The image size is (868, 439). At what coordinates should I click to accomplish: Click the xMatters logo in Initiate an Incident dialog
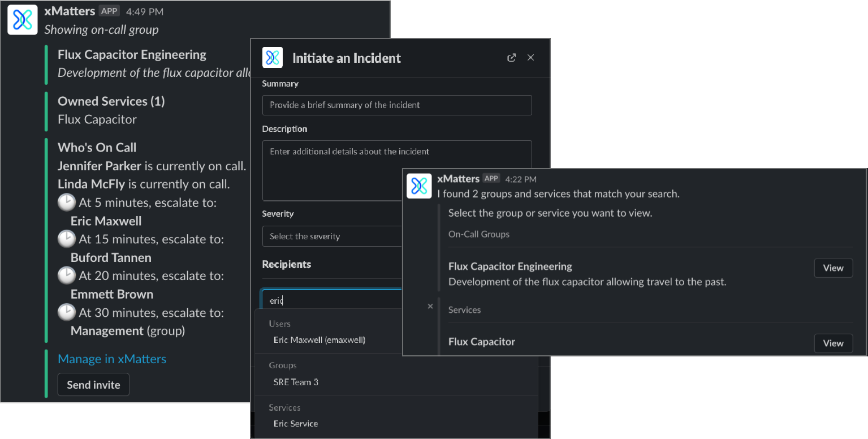[273, 58]
